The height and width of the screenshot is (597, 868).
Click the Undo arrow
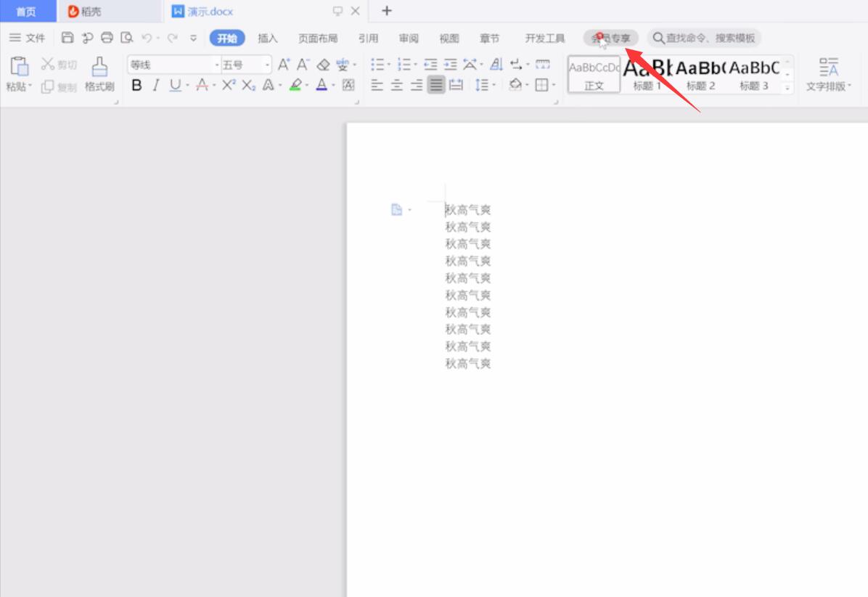pos(147,38)
